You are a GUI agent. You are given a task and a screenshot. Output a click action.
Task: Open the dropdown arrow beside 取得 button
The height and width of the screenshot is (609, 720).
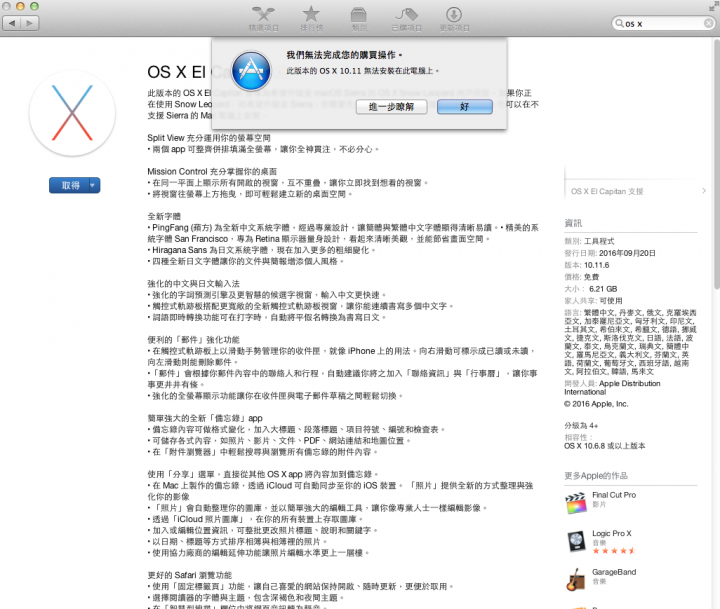pyautogui.click(x=94, y=186)
